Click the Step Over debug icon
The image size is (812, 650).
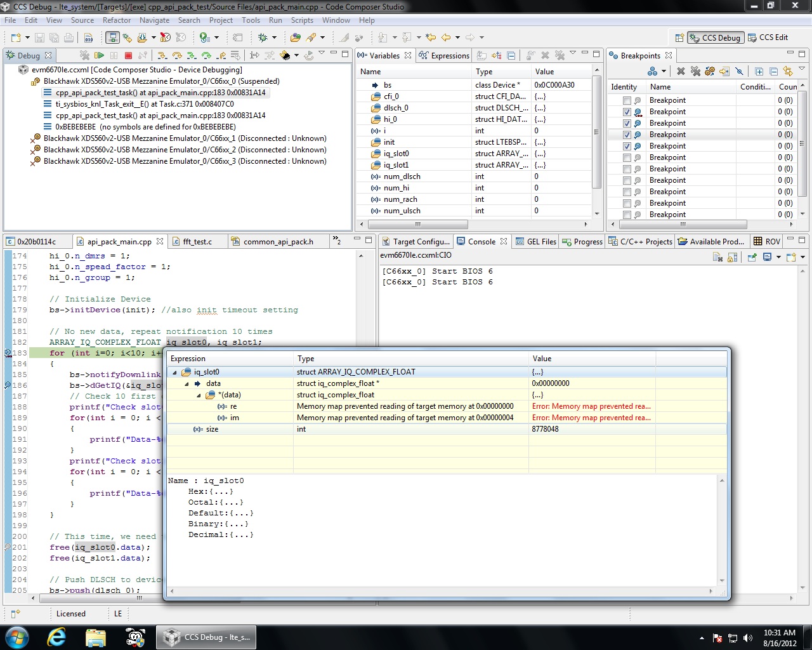coord(177,55)
